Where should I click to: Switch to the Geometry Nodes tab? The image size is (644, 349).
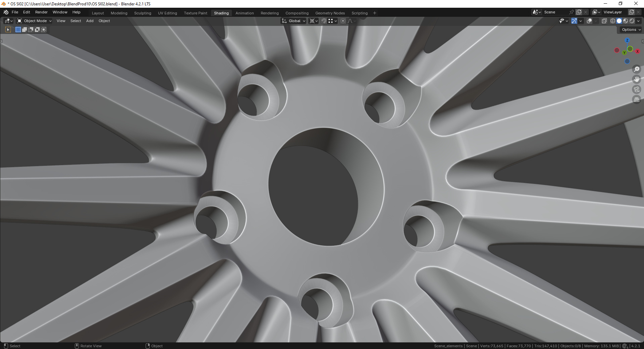coord(330,13)
